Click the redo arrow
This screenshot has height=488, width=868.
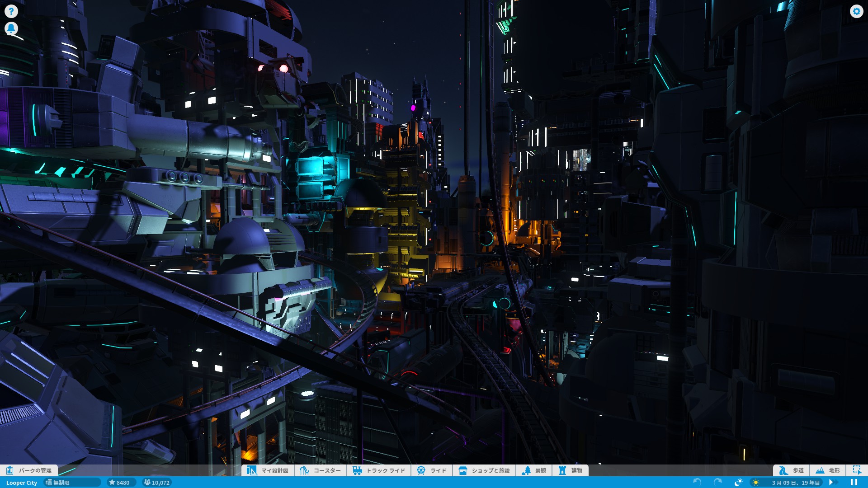click(717, 482)
